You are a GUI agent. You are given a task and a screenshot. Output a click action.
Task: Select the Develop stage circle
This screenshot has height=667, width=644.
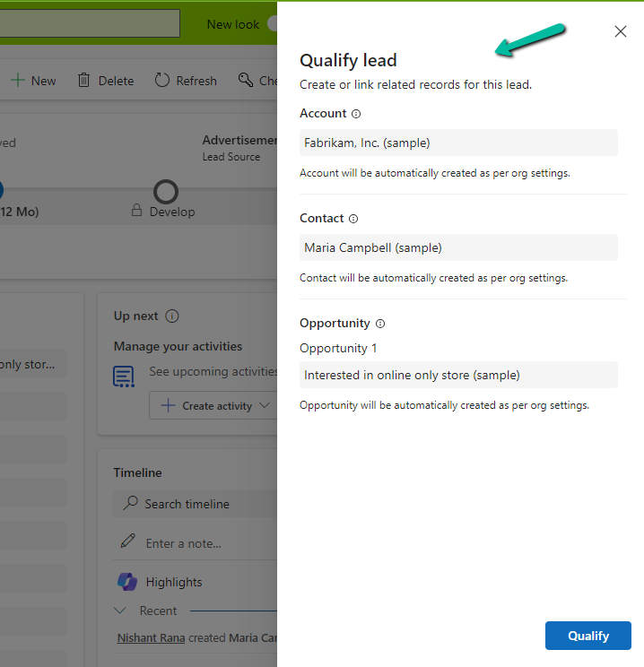click(x=166, y=191)
